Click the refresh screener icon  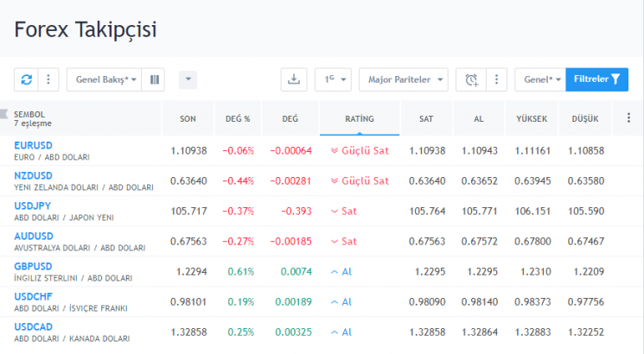point(26,79)
